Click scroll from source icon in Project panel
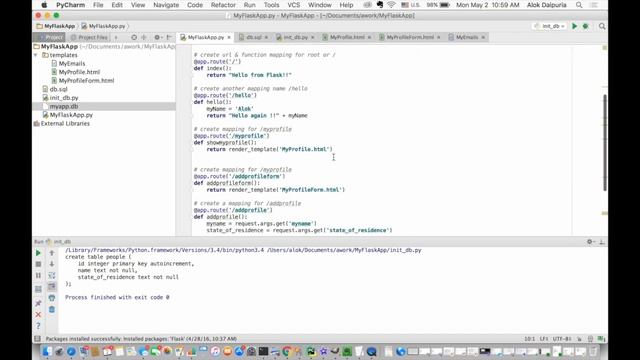Screen dimensions: 640x360 point(134,37)
